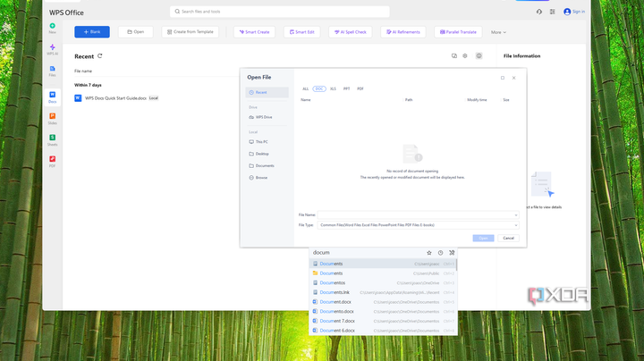
Task: Open the settings icon in the top-right header
Action: (x=552, y=12)
